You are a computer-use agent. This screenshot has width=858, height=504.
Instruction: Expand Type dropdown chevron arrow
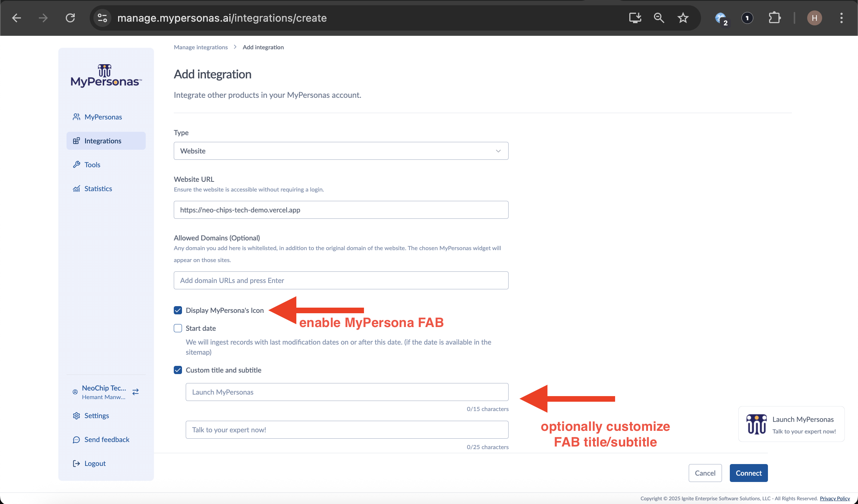pos(498,151)
